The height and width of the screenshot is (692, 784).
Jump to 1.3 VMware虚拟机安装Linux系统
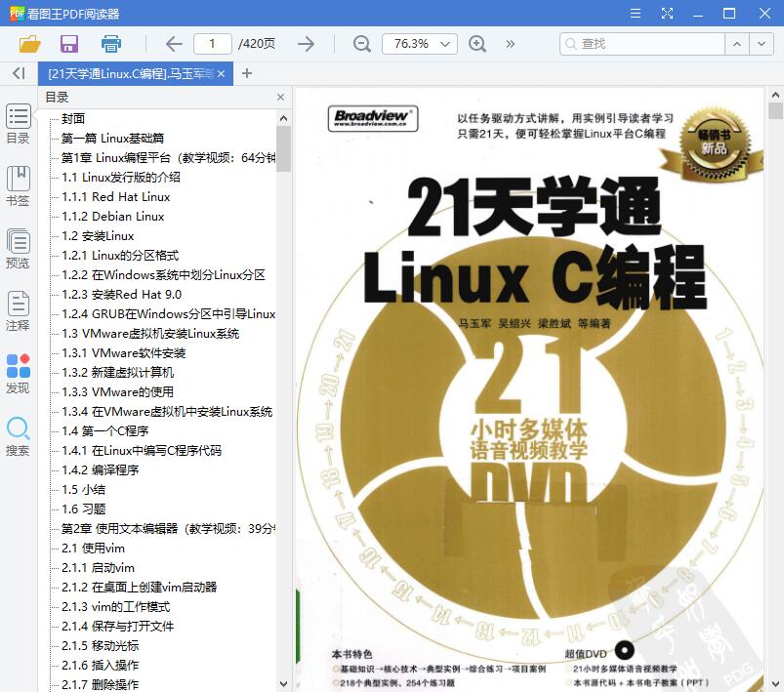(150, 333)
